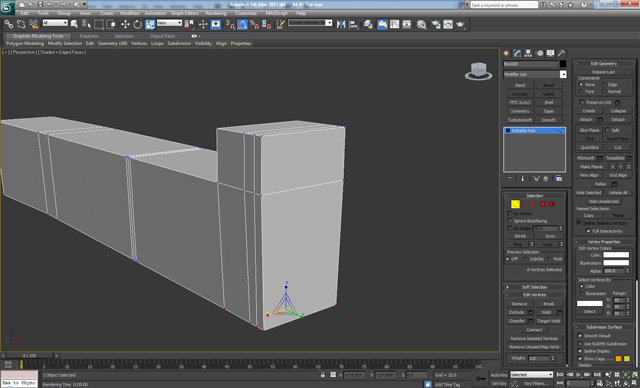The image size is (640, 388).
Task: Select the Edge constraint radio button
Action: click(x=604, y=84)
